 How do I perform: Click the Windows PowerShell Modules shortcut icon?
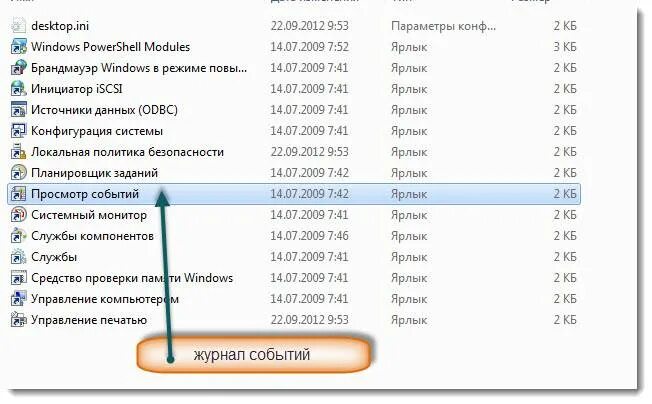[x=18, y=47]
